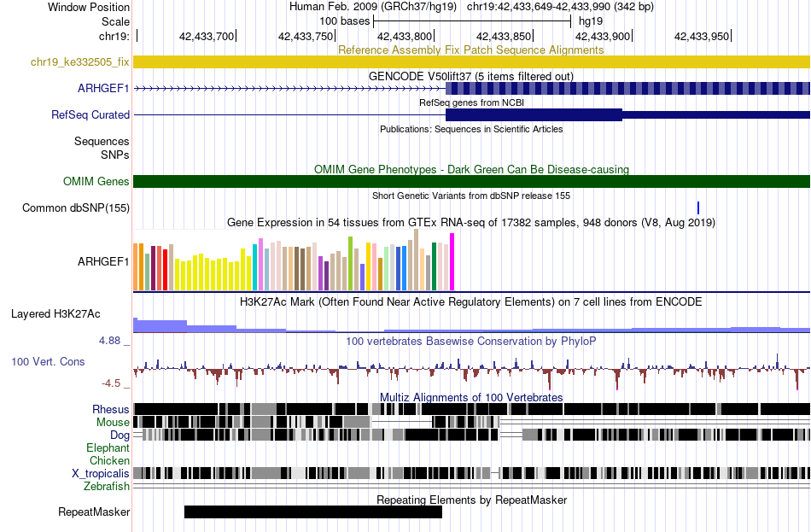This screenshot has width=811, height=532.
Task: Click the OMIM Genes track label
Action: point(96,182)
